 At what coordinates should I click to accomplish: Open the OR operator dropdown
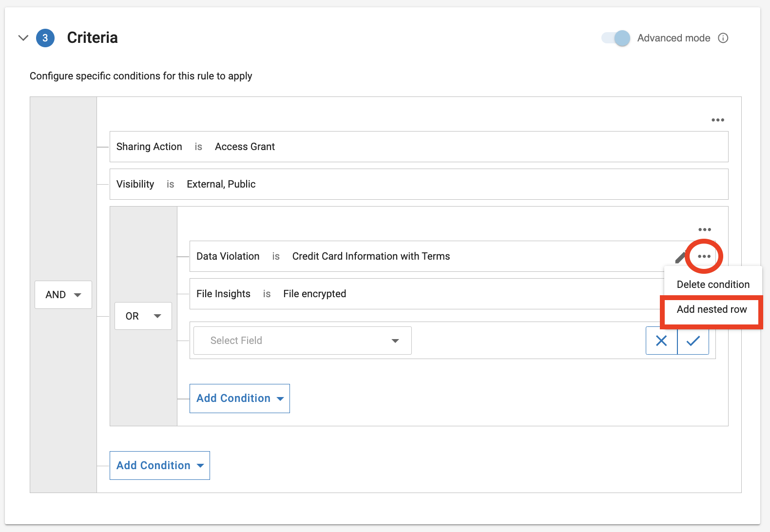(x=143, y=316)
